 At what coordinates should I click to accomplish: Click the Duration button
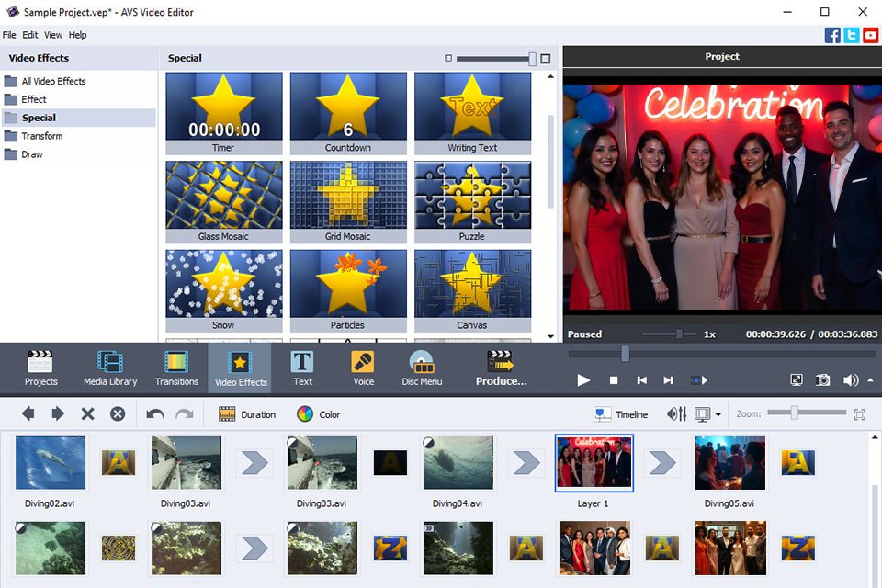pyautogui.click(x=247, y=414)
